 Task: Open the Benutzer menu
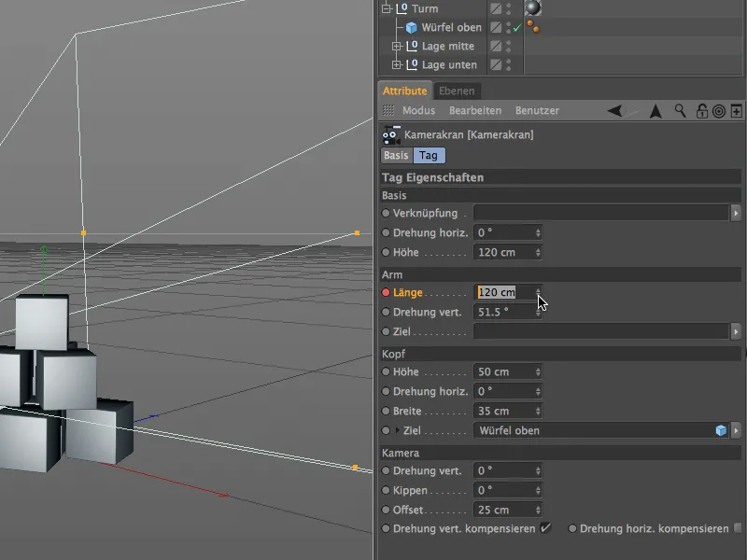coord(537,110)
